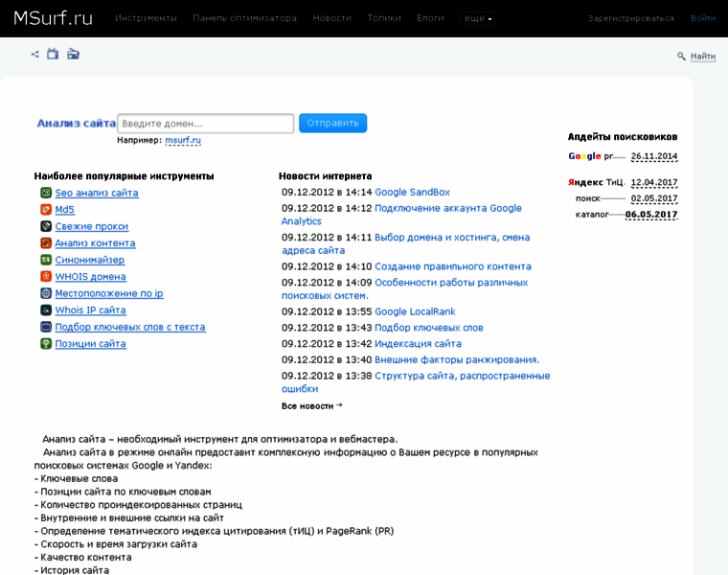Open the Md5 tool link
Viewport: 728px width, 575px height.
point(64,210)
